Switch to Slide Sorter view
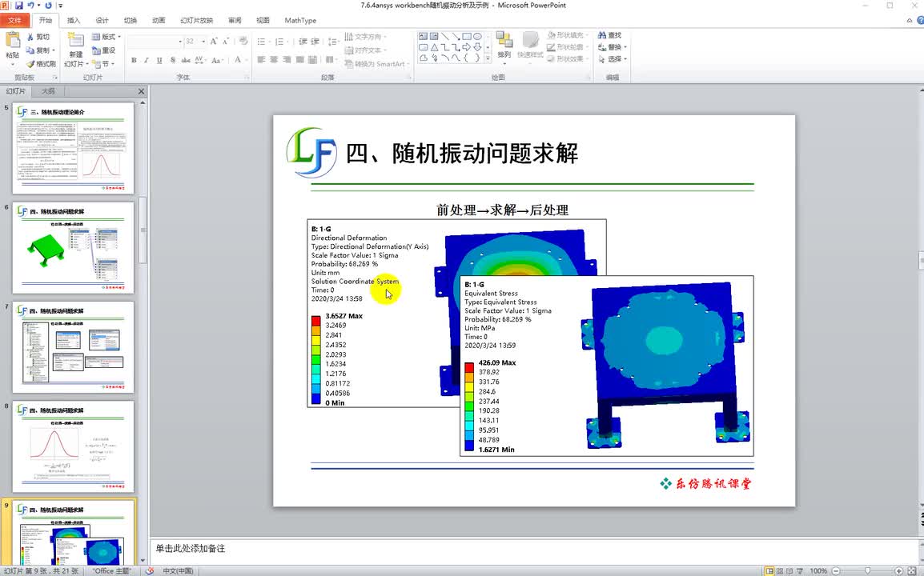This screenshot has height=576, width=924. (780, 570)
